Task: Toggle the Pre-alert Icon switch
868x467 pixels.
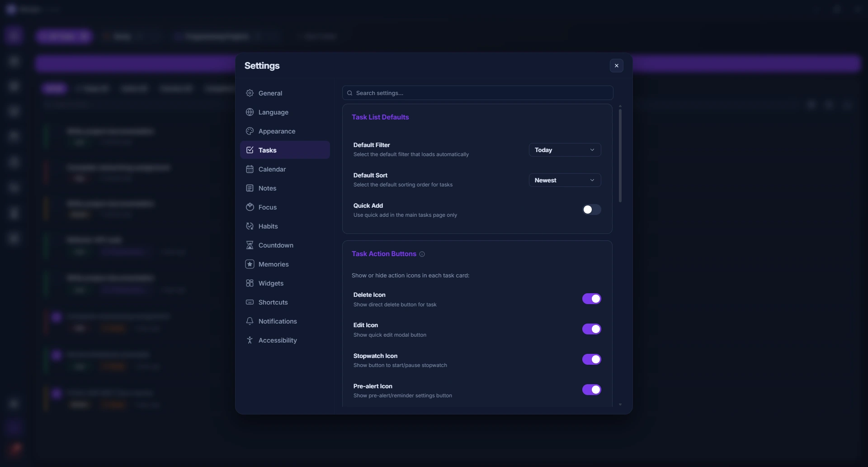Action: pyautogui.click(x=591, y=390)
